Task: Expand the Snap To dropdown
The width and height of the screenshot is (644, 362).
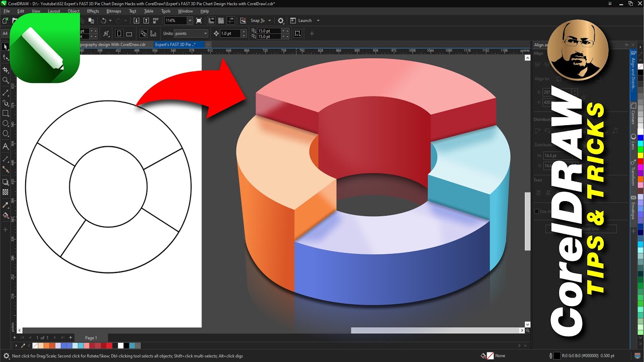Action: pos(270,21)
